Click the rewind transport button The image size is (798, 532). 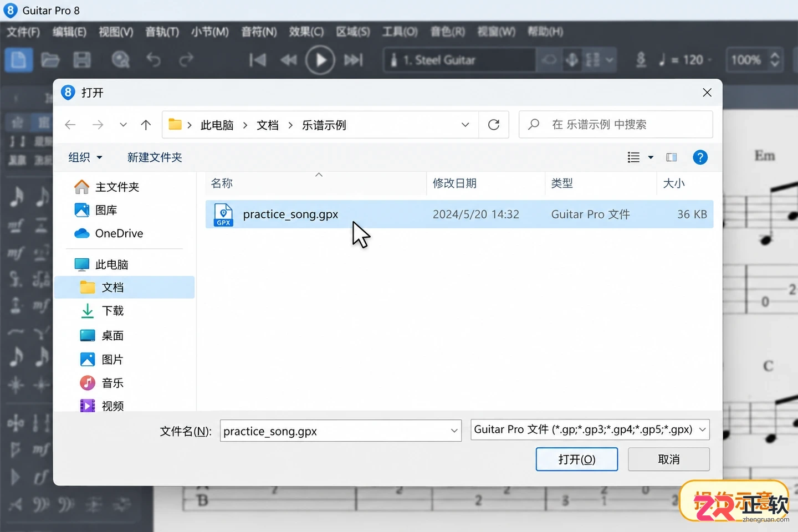288,60
